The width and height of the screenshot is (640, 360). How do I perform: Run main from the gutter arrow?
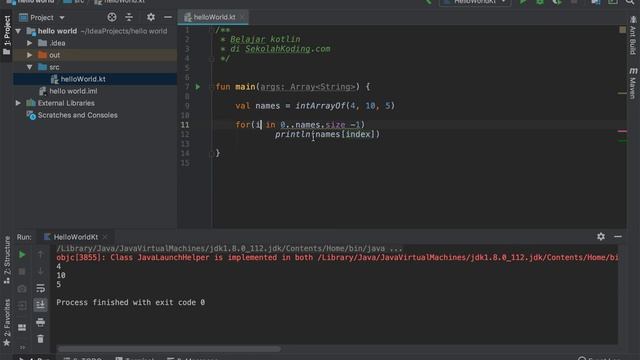(198, 87)
